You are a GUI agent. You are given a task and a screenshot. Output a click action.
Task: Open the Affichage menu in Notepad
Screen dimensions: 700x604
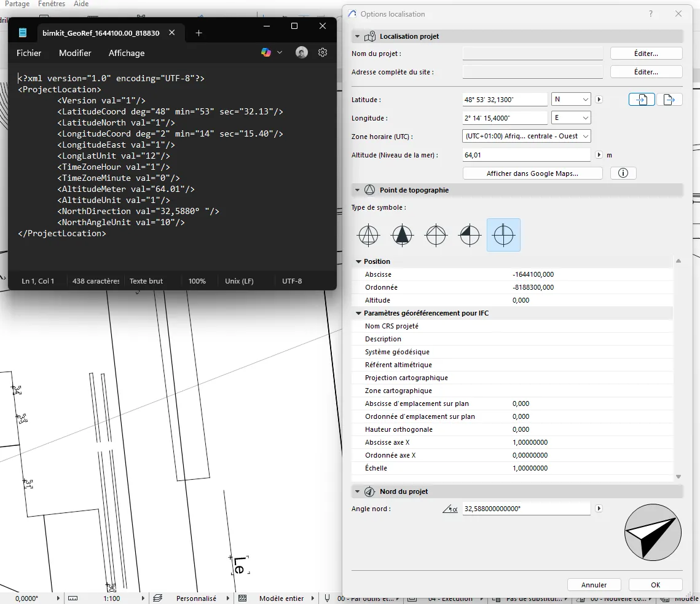[126, 53]
